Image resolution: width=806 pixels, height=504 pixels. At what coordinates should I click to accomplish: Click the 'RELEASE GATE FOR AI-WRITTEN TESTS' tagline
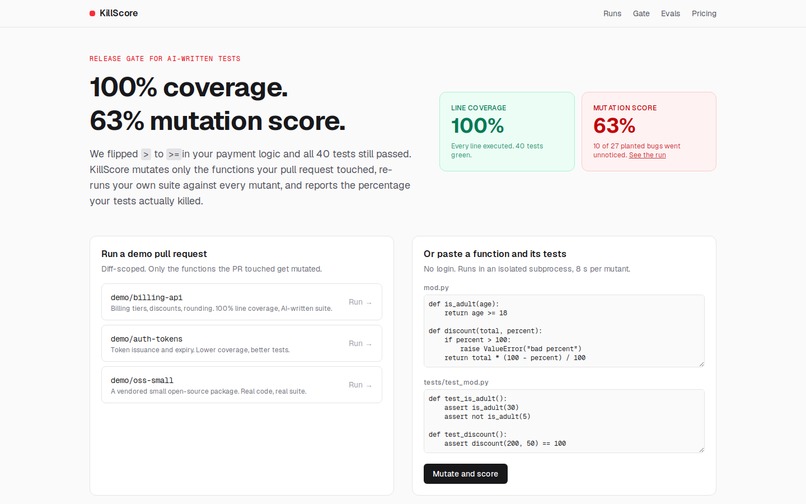pyautogui.click(x=165, y=59)
